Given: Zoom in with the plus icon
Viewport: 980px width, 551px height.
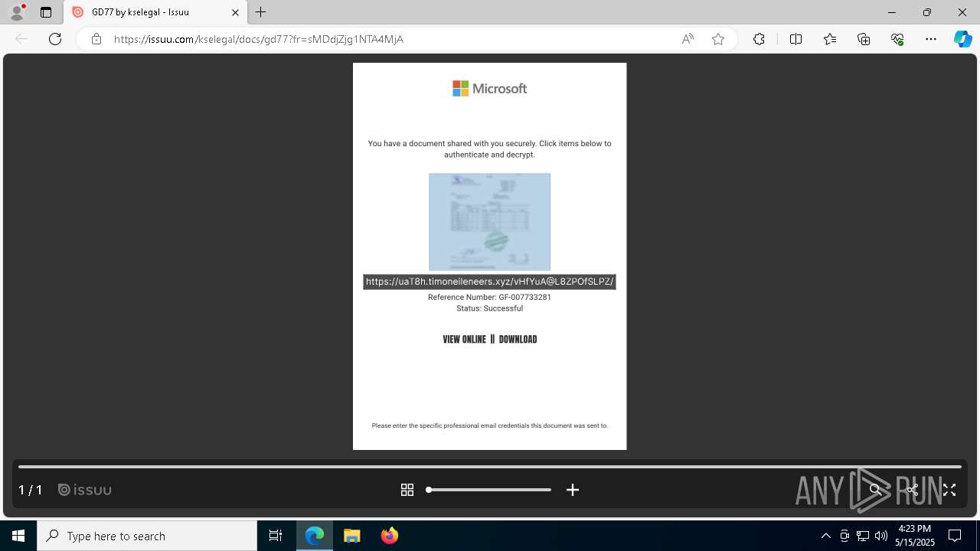Looking at the screenshot, I should [x=572, y=490].
